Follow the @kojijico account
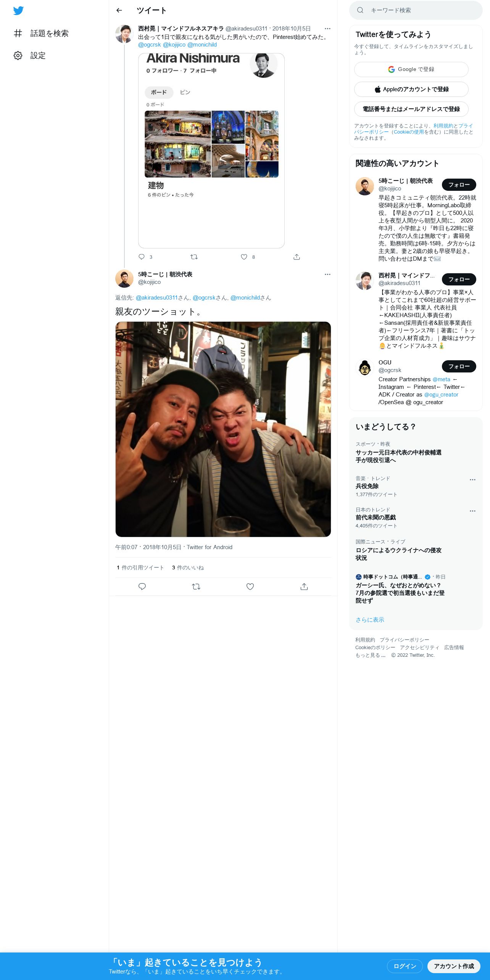This screenshot has width=490, height=980. (x=459, y=185)
